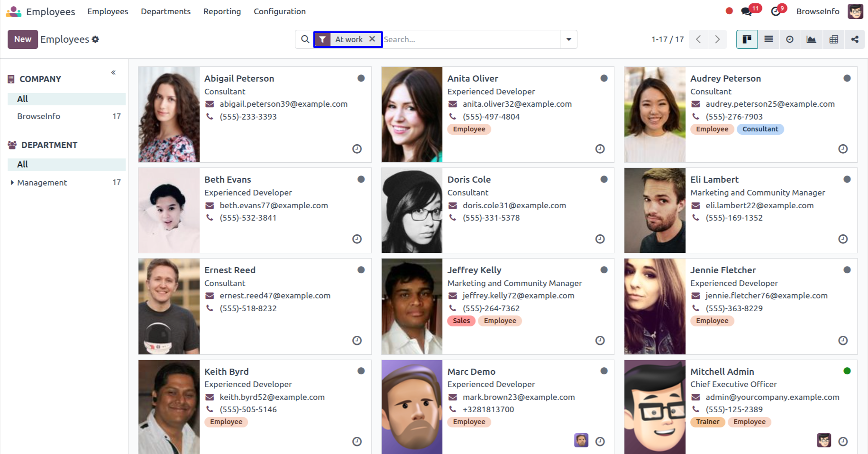Remove the At work filter

point(372,39)
